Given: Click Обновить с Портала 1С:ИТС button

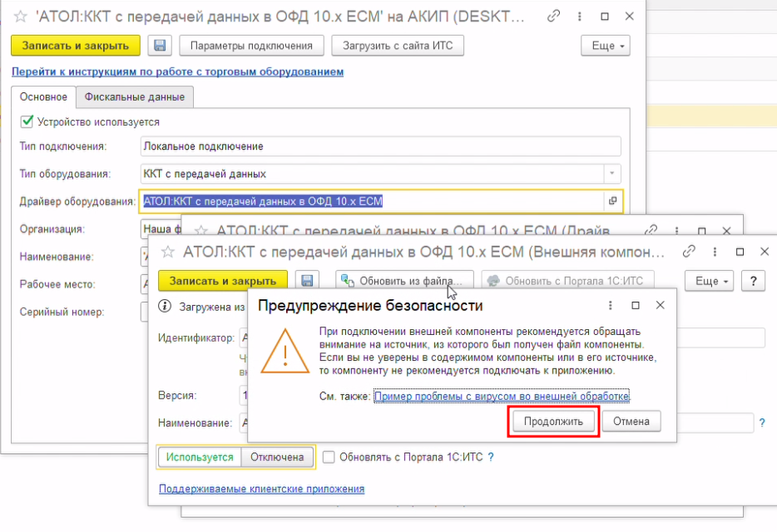Looking at the screenshot, I should [x=567, y=281].
